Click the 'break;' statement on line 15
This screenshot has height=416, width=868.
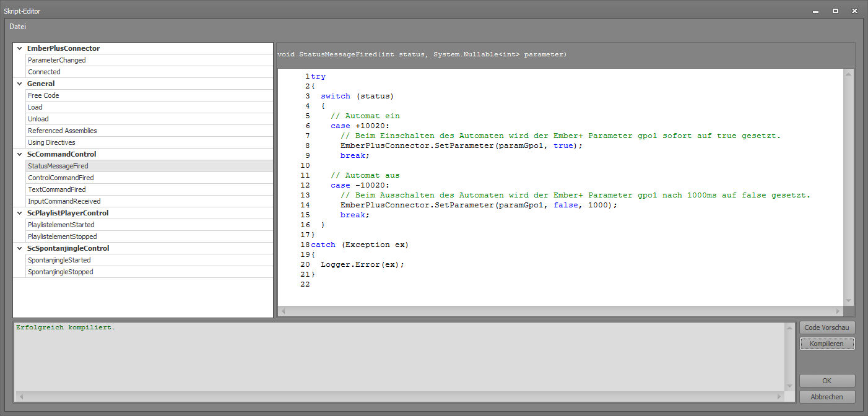point(355,215)
